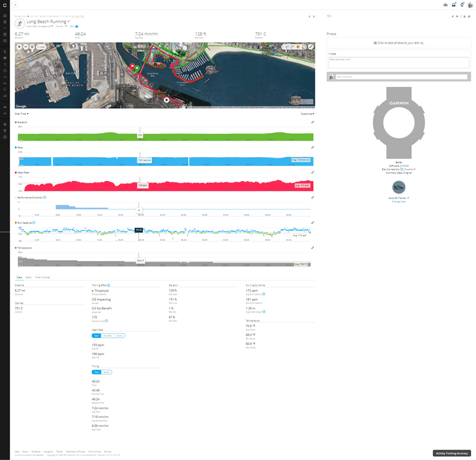Expand the Temperature chart
The image size is (476, 460).
312,248
